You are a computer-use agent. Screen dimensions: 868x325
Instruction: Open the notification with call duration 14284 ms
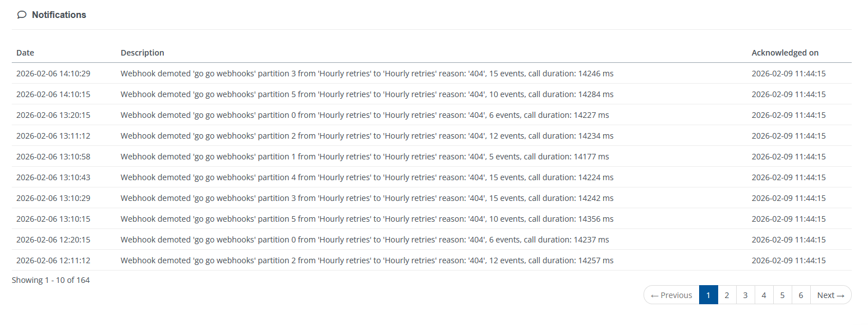coord(367,94)
